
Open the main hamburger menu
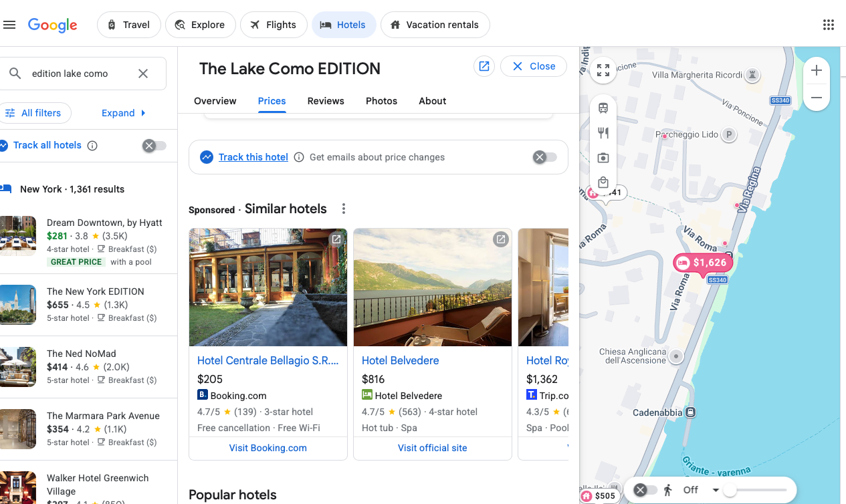(x=9, y=25)
